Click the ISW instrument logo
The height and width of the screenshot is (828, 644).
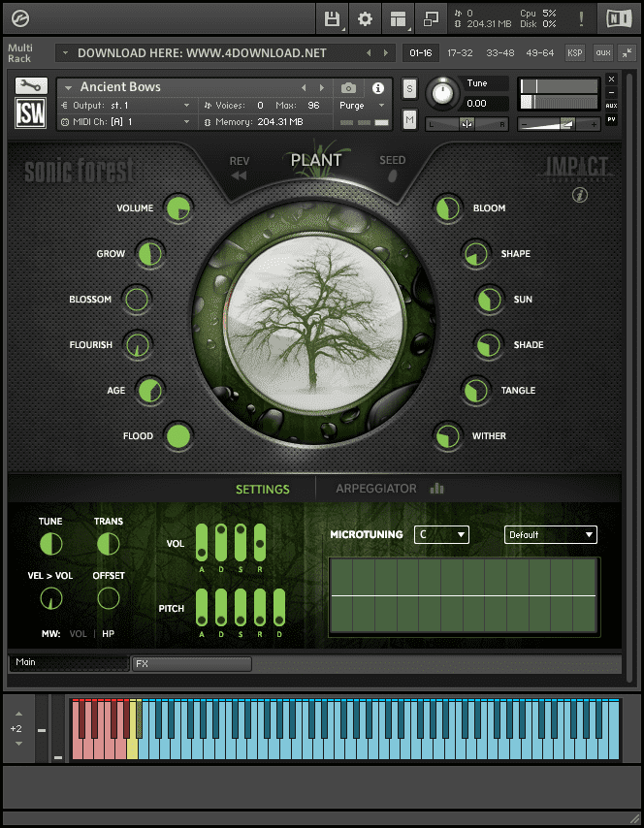[31, 113]
